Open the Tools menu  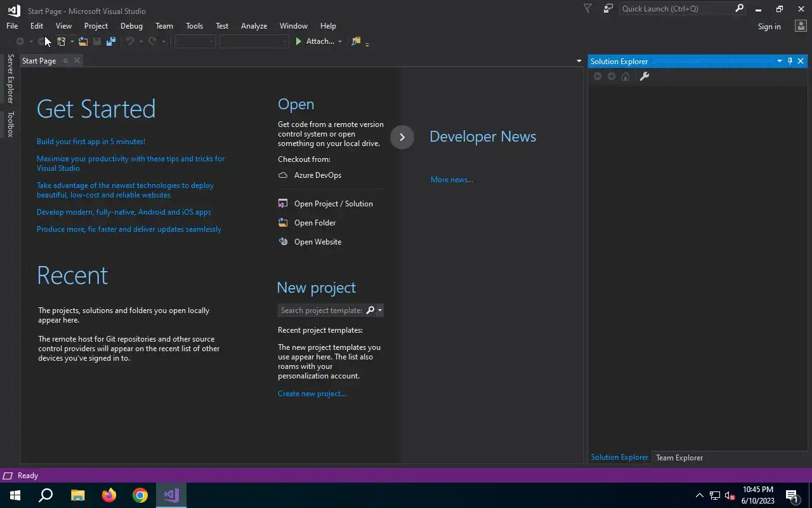(x=194, y=26)
